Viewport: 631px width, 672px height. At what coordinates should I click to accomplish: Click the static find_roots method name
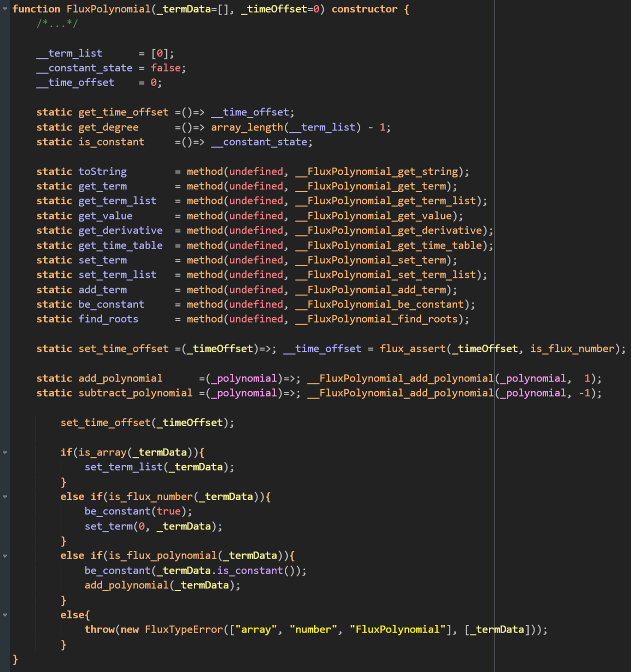109,319
